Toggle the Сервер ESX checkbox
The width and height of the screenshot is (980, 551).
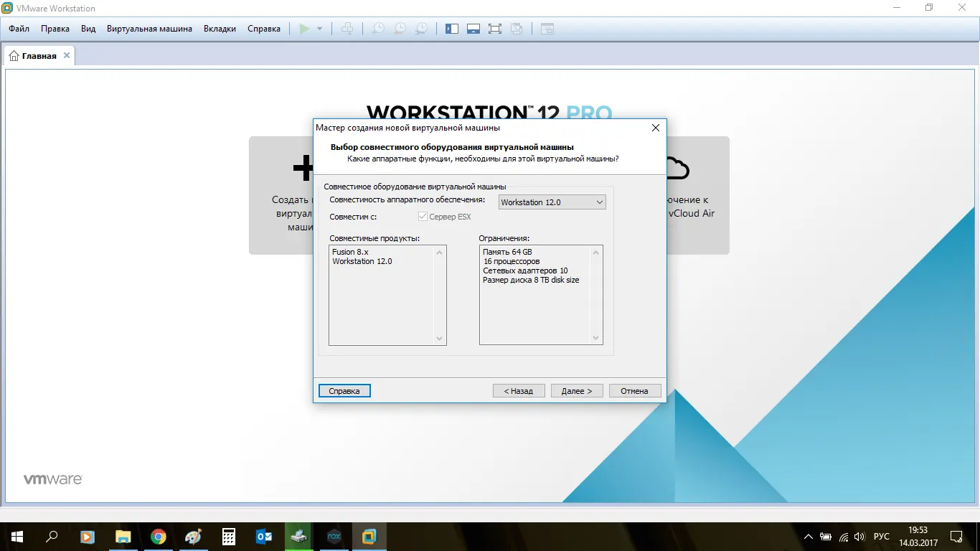(423, 217)
